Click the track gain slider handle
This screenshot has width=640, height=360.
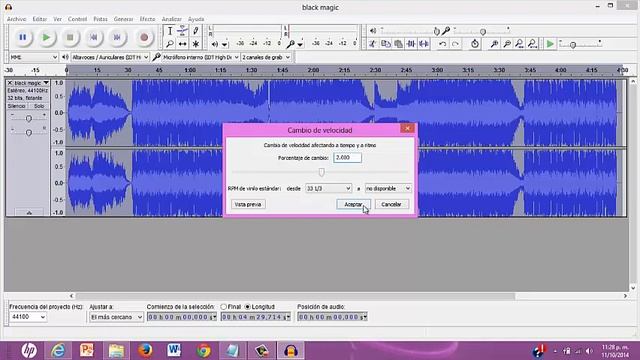point(29,118)
